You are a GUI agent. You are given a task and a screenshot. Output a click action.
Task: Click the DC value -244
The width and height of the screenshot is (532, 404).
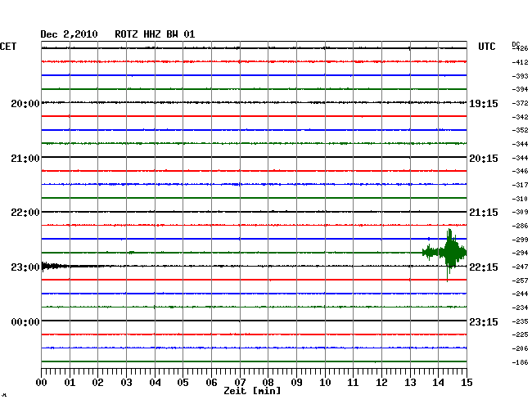pyautogui.click(x=520, y=294)
